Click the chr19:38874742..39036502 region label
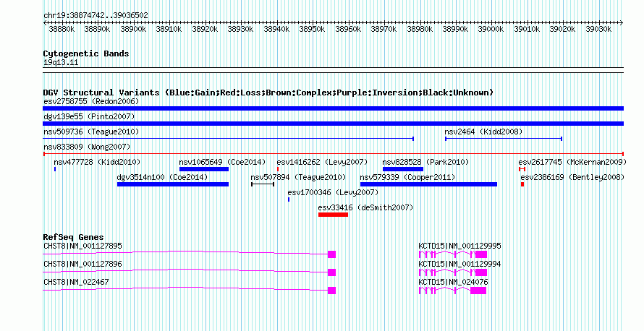The width and height of the screenshot is (644, 331). pos(96,16)
